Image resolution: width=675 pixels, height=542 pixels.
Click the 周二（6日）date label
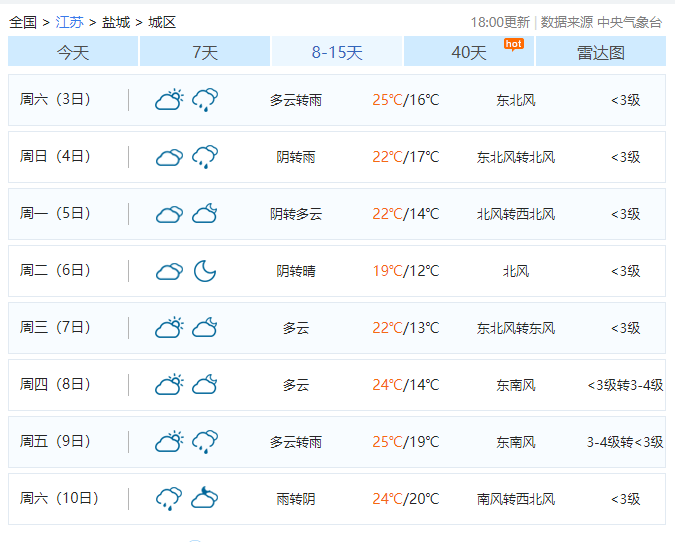(x=56, y=271)
